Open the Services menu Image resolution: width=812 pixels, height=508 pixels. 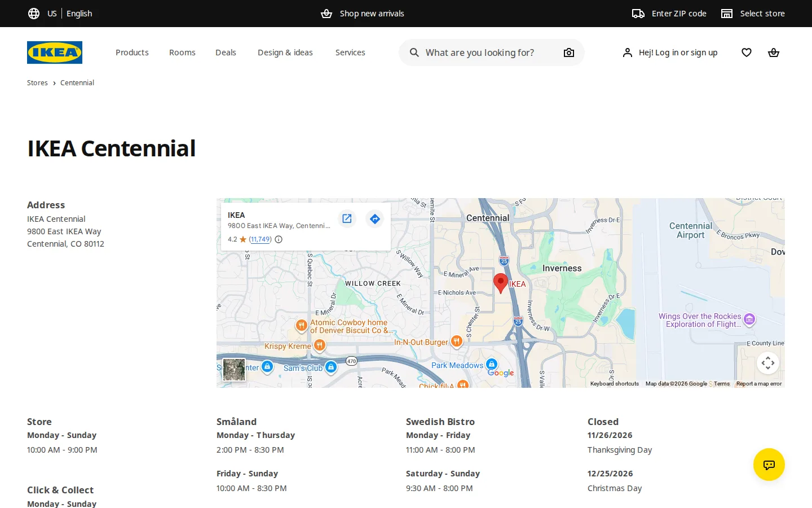pos(350,52)
